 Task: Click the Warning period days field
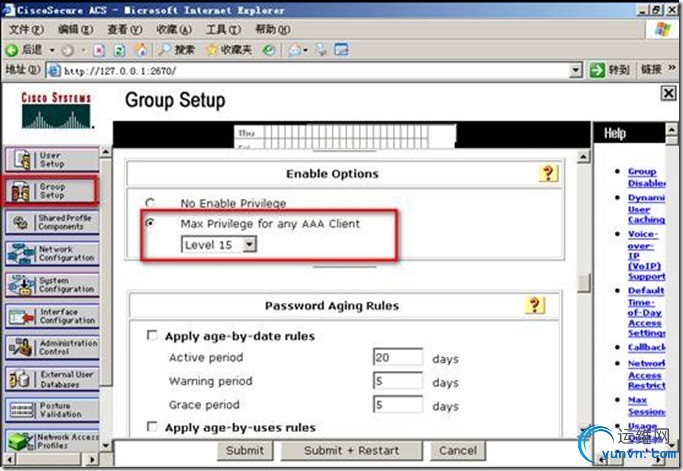click(x=398, y=381)
